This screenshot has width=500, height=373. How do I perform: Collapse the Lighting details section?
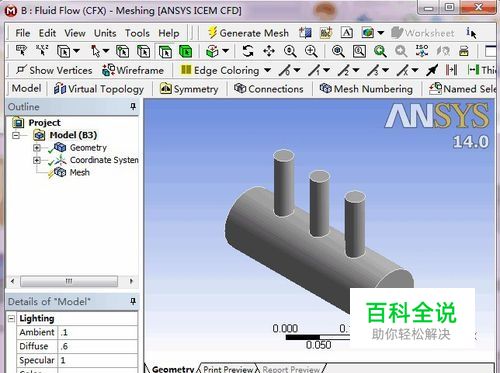click(x=11, y=319)
